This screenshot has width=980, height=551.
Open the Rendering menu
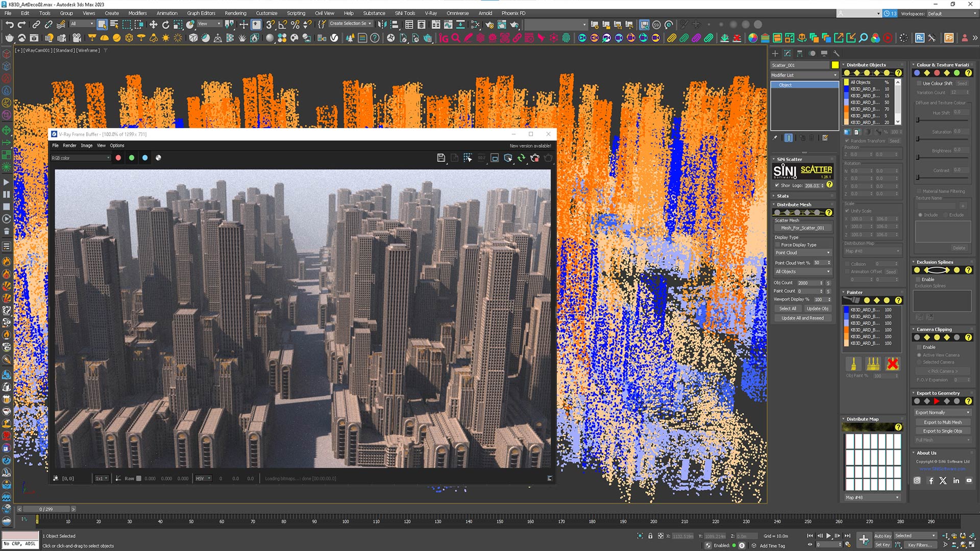(235, 13)
